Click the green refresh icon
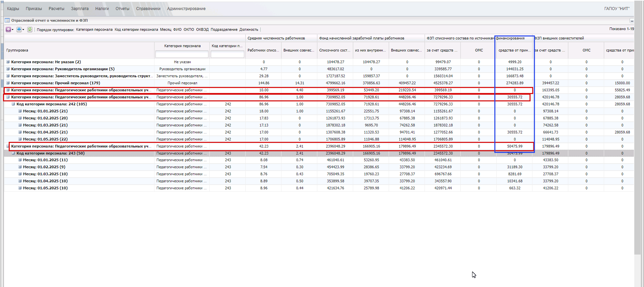Screen dimensions: 644x287 pos(30,29)
